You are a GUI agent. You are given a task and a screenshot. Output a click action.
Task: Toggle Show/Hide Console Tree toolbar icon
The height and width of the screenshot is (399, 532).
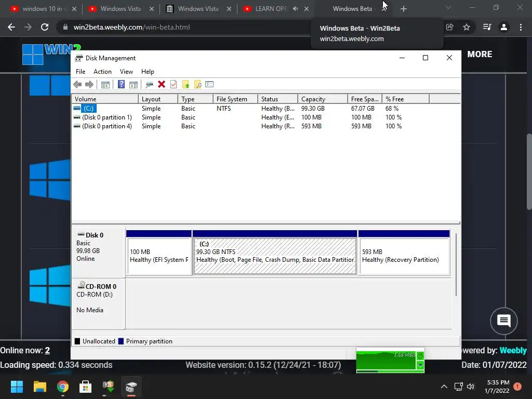pyautogui.click(x=105, y=85)
